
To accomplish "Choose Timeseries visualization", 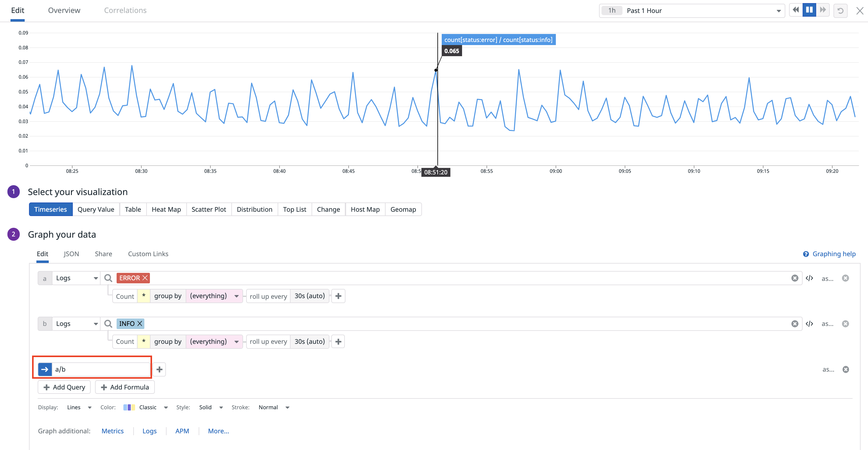I will [51, 209].
